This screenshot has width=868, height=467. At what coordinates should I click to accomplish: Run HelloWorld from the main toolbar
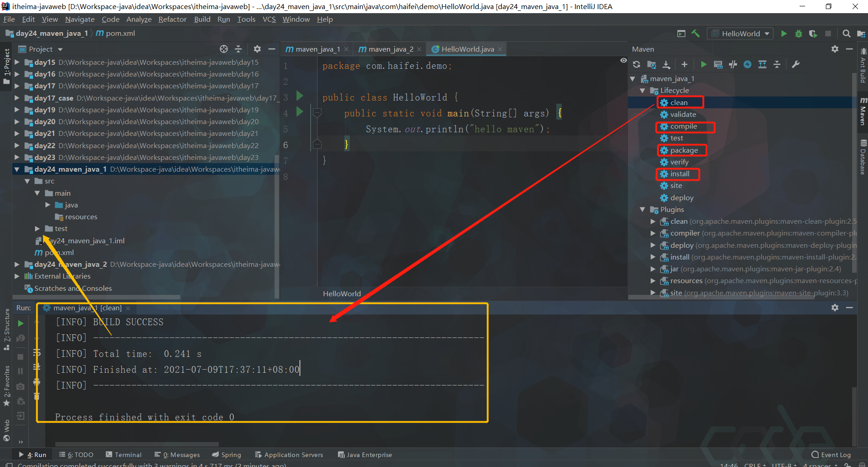[784, 34]
